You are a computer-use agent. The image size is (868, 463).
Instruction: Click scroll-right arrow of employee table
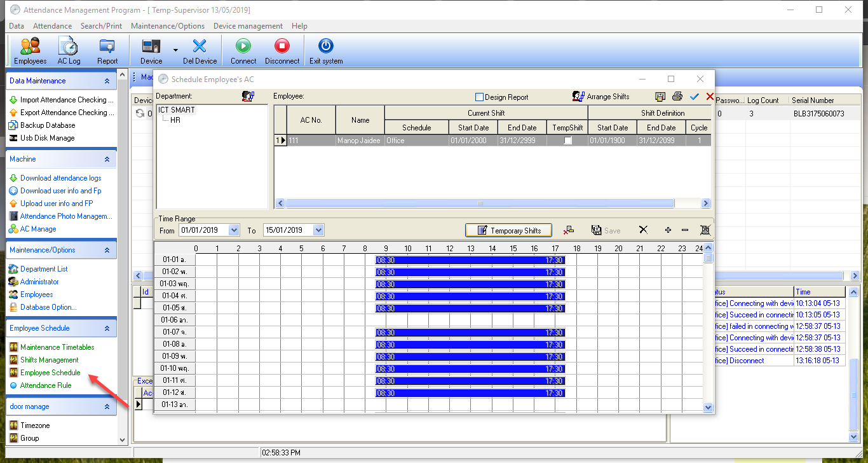pyautogui.click(x=705, y=204)
